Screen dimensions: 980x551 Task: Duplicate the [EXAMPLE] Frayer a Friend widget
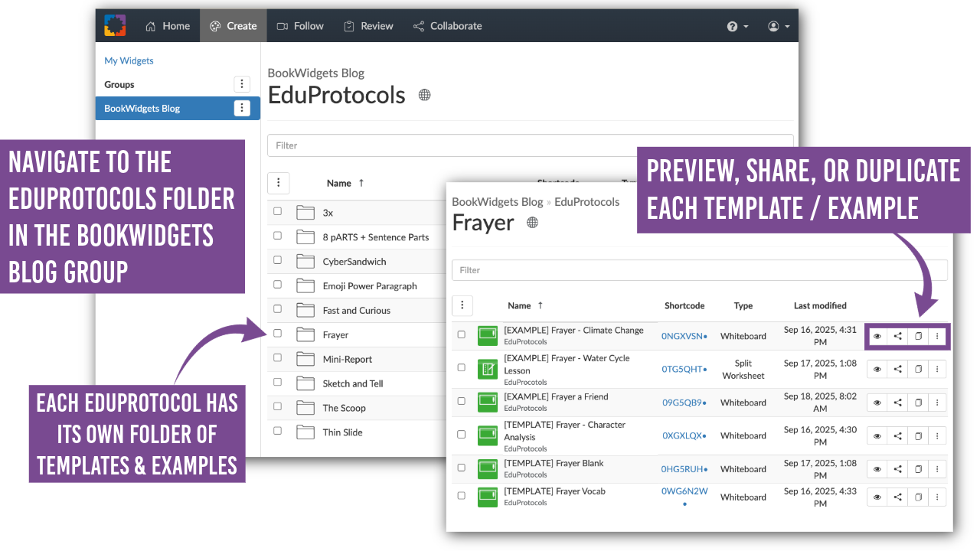click(x=918, y=402)
